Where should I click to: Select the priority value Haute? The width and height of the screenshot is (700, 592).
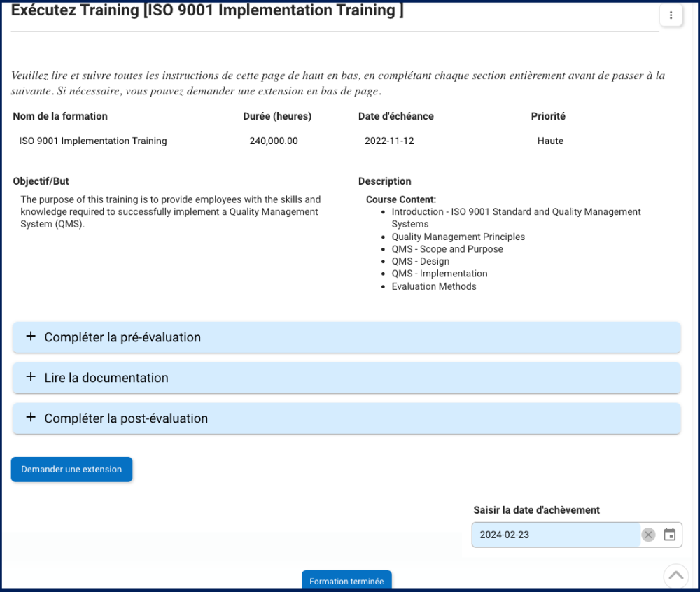pyautogui.click(x=550, y=141)
